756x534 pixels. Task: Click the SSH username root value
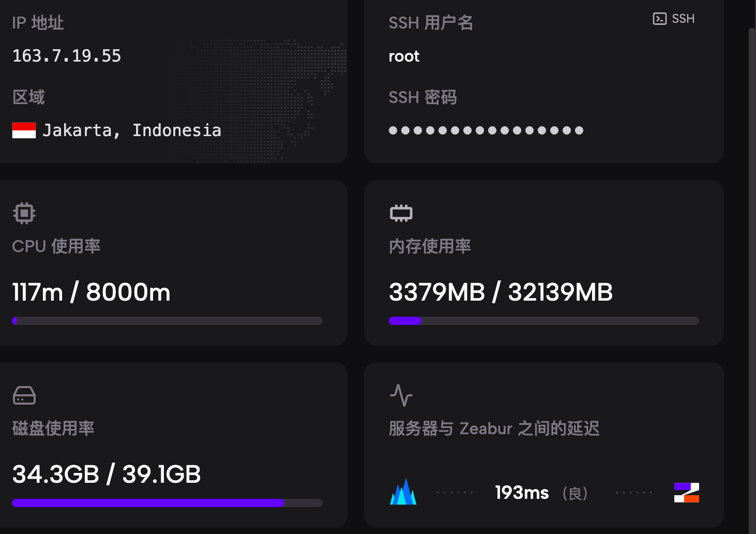click(404, 56)
